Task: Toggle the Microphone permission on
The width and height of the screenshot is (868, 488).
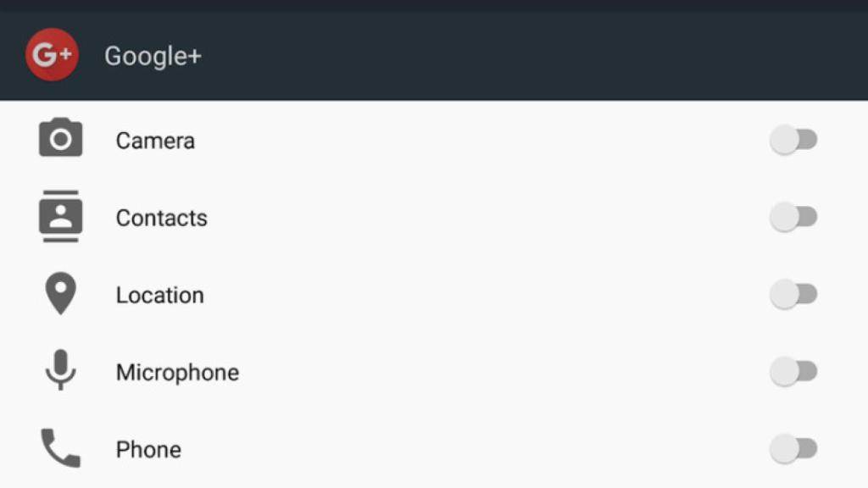Action: point(794,371)
